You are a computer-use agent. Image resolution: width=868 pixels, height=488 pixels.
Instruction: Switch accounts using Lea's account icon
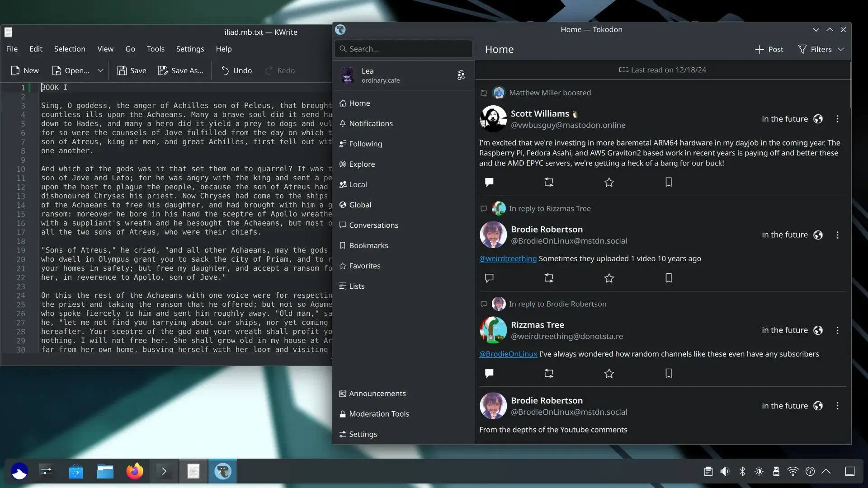point(461,75)
